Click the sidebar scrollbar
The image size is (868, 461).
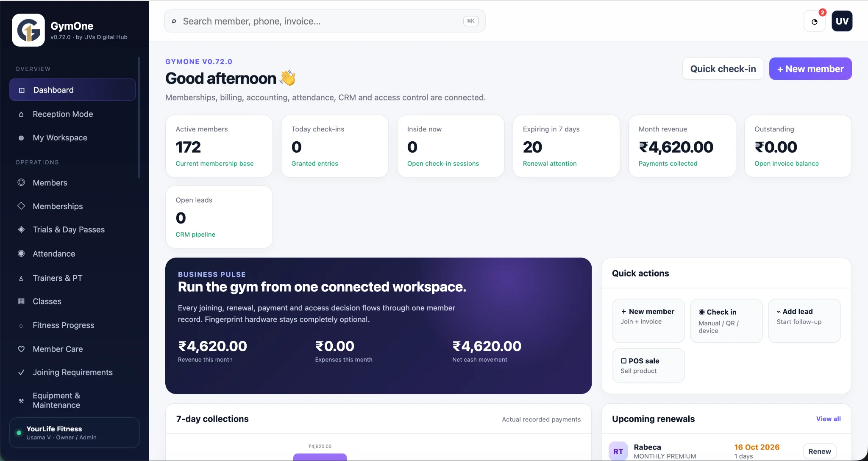(139, 117)
